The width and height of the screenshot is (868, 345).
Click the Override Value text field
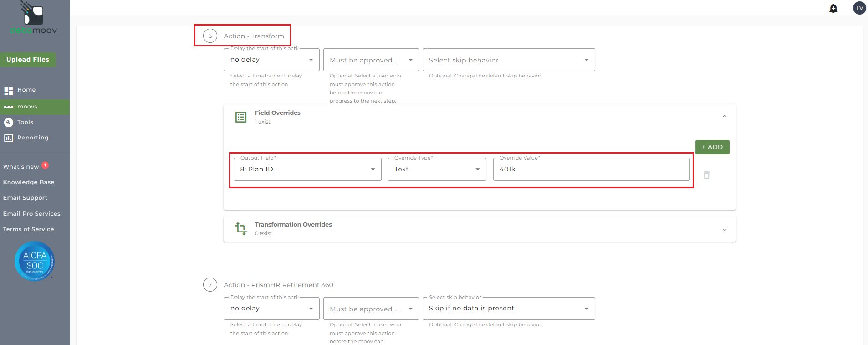[591, 170]
